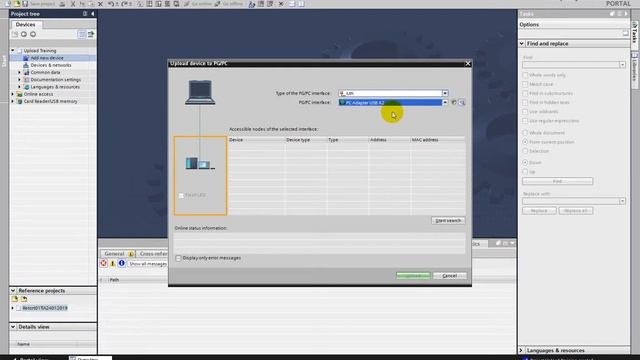Image resolution: width=640 pixels, height=360 pixels.
Task: Select the Down search direction radio
Action: click(x=525, y=162)
